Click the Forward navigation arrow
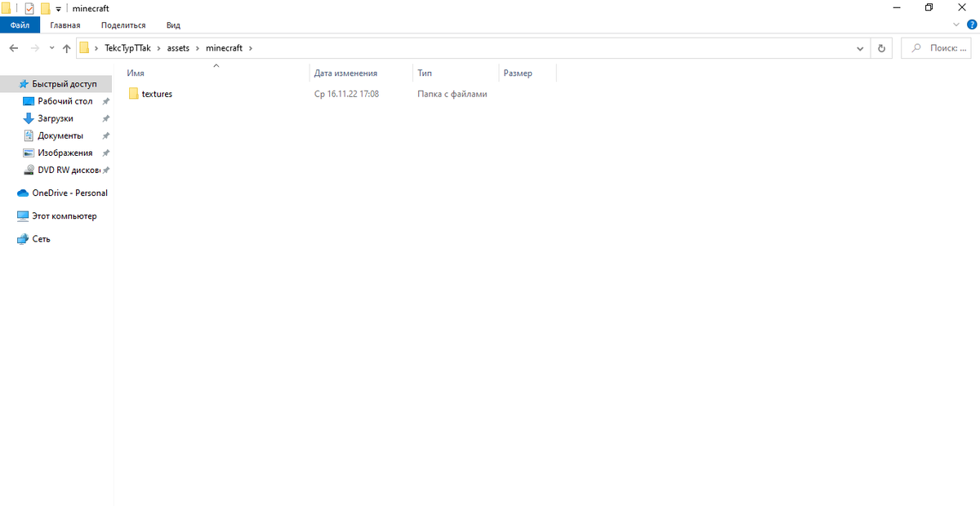 point(34,48)
